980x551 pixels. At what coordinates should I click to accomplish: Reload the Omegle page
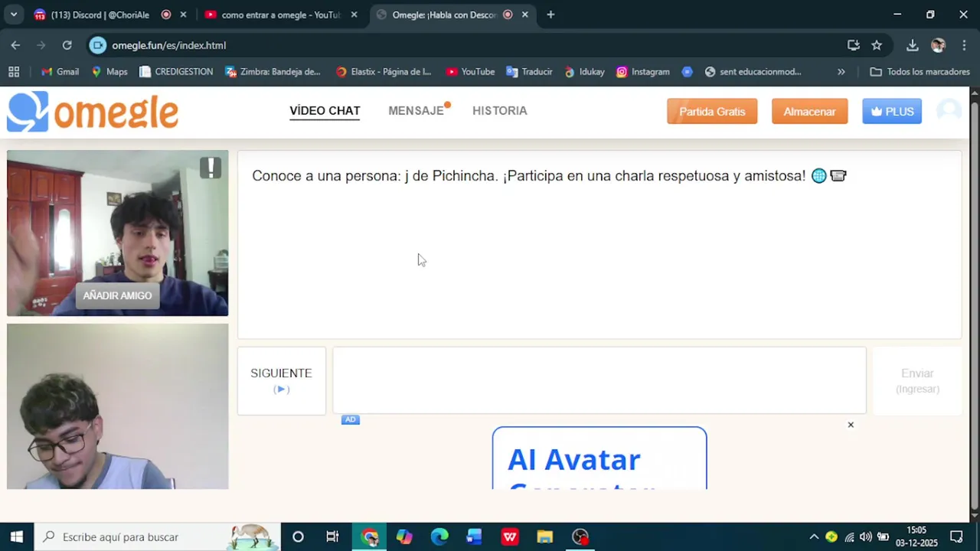click(x=67, y=45)
